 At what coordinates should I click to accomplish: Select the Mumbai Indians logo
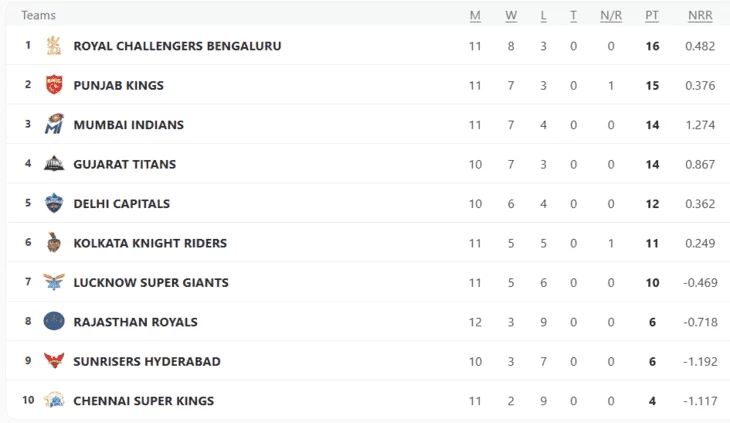54,124
